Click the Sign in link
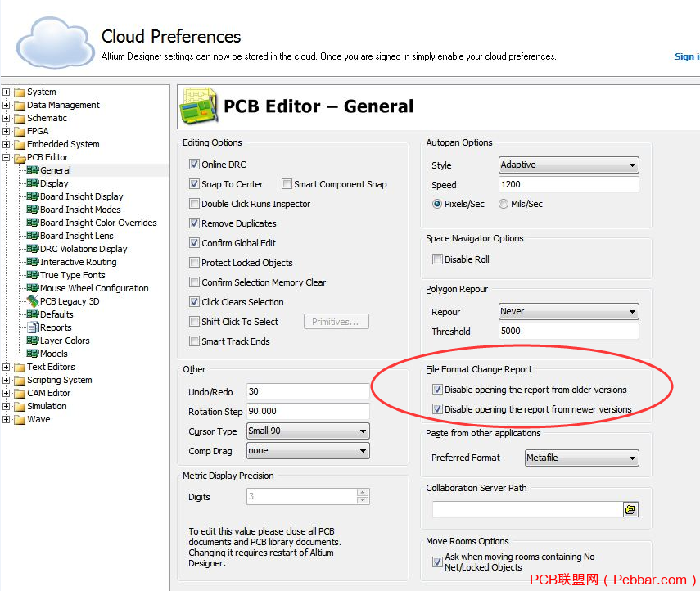 click(687, 56)
